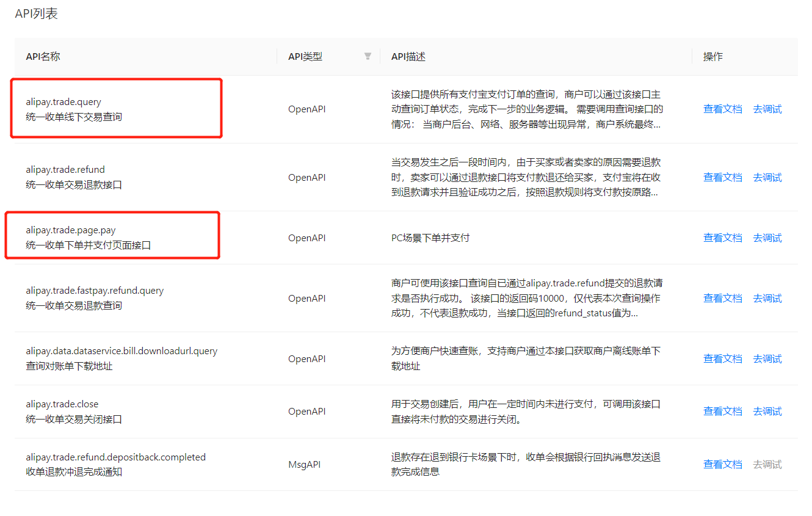Click OpenAPI type in alipay.trade.query row
This screenshot has height=516, width=812.
307,109
